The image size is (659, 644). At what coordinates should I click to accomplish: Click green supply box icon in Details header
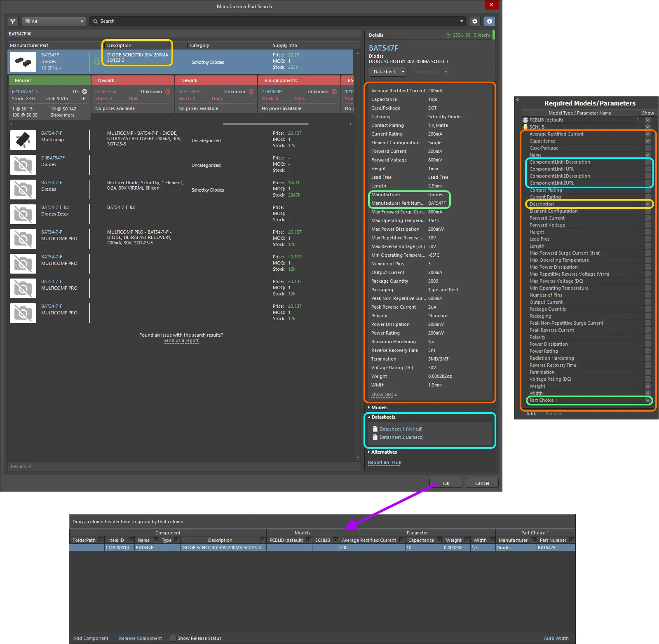point(448,35)
